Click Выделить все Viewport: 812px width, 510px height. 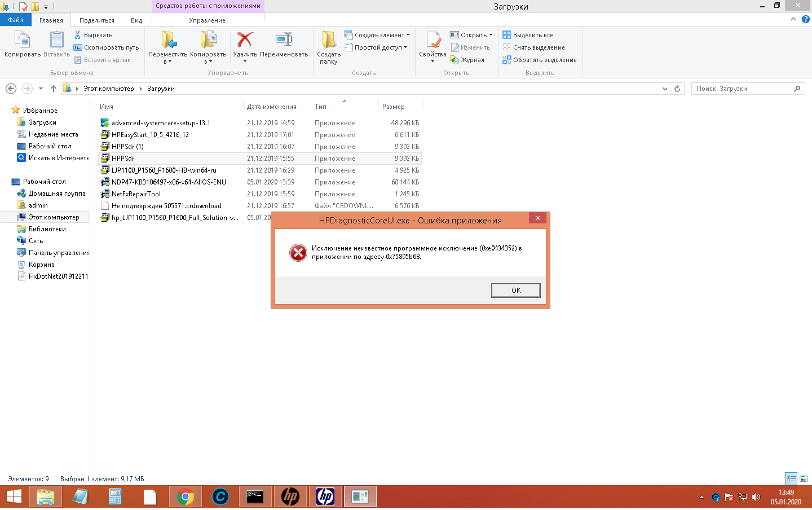[x=528, y=35]
